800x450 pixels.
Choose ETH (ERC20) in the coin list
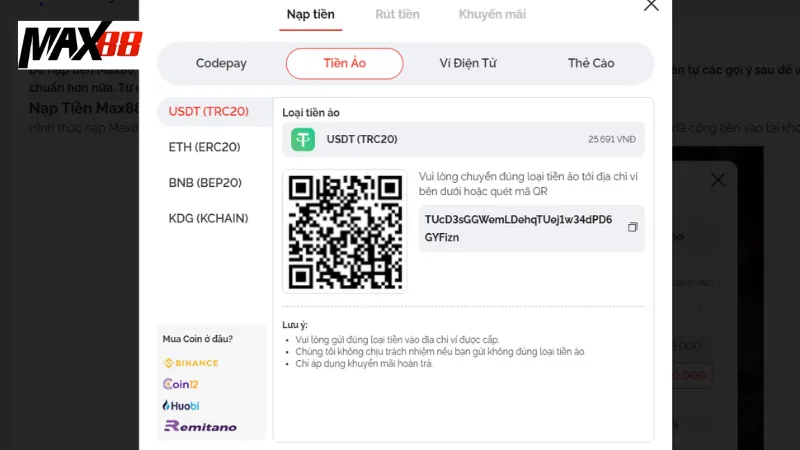[205, 147]
